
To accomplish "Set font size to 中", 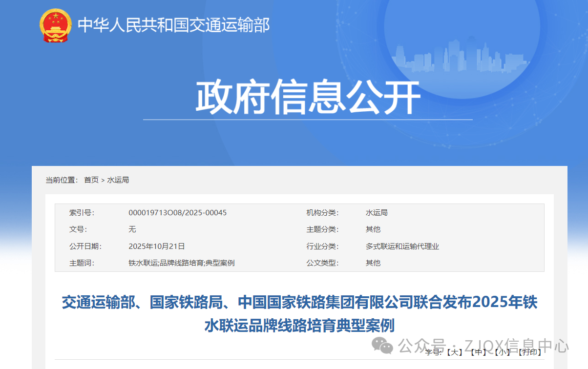I will [479, 352].
